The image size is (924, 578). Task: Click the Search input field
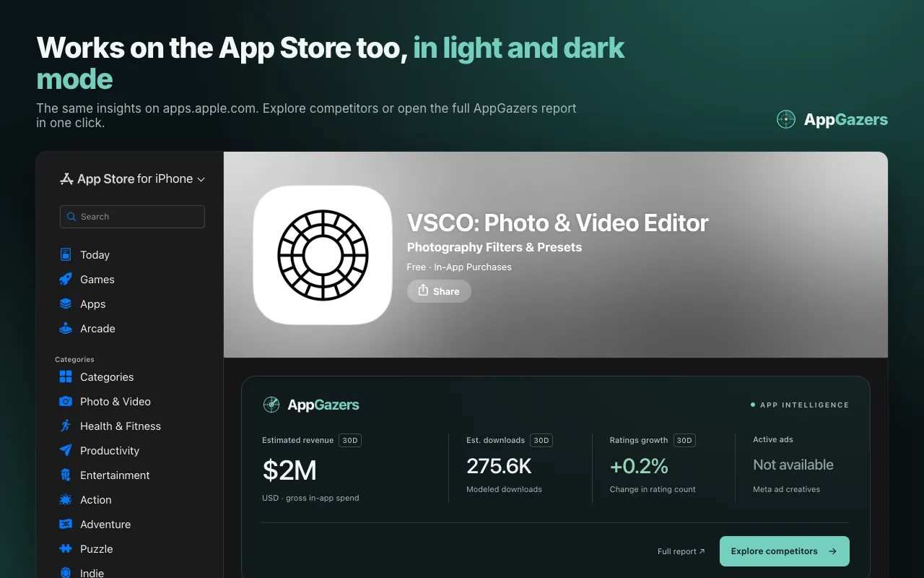132,217
